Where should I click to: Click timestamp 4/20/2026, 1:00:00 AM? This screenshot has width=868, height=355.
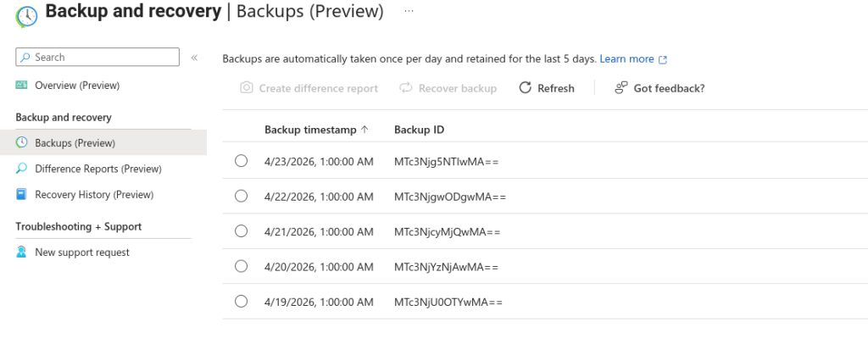point(319,267)
